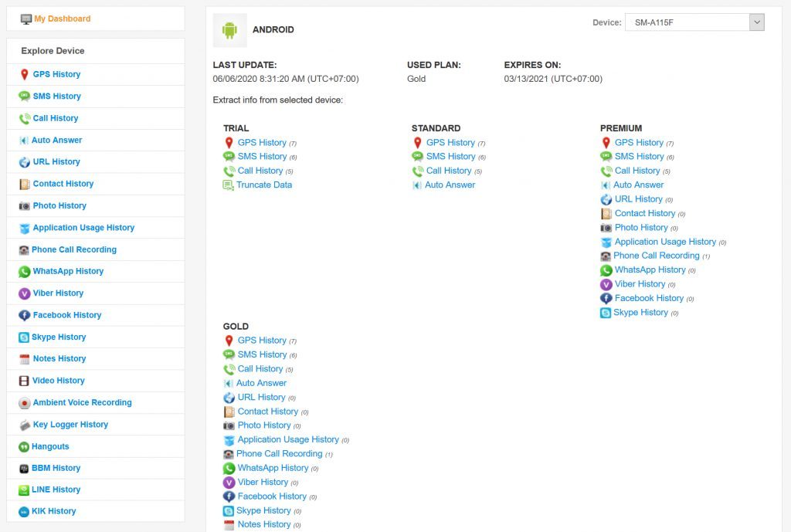Select Ambient Voice Recording in sidebar

point(82,402)
